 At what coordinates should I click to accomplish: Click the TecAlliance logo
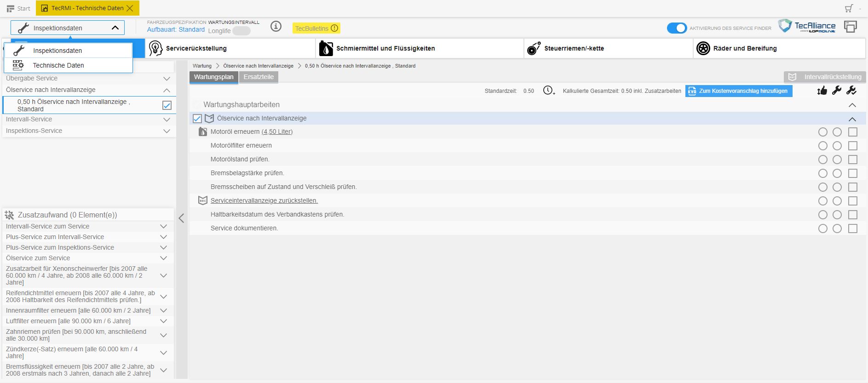click(x=807, y=26)
